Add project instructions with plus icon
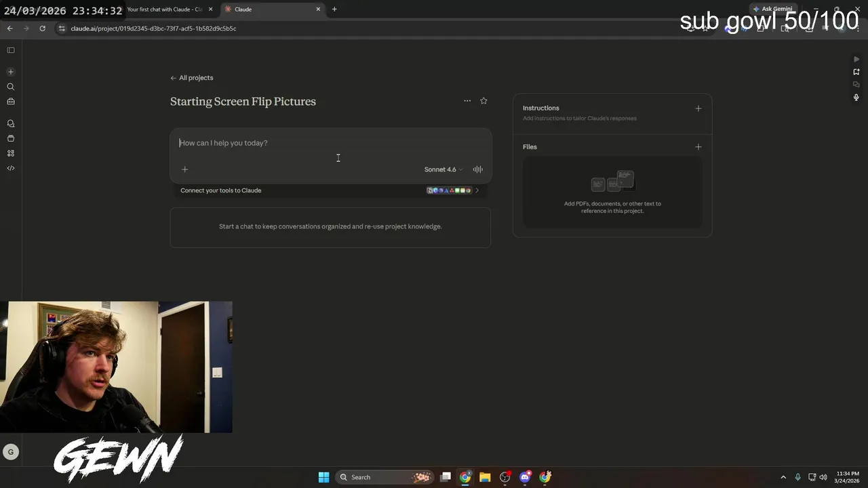 click(x=698, y=108)
